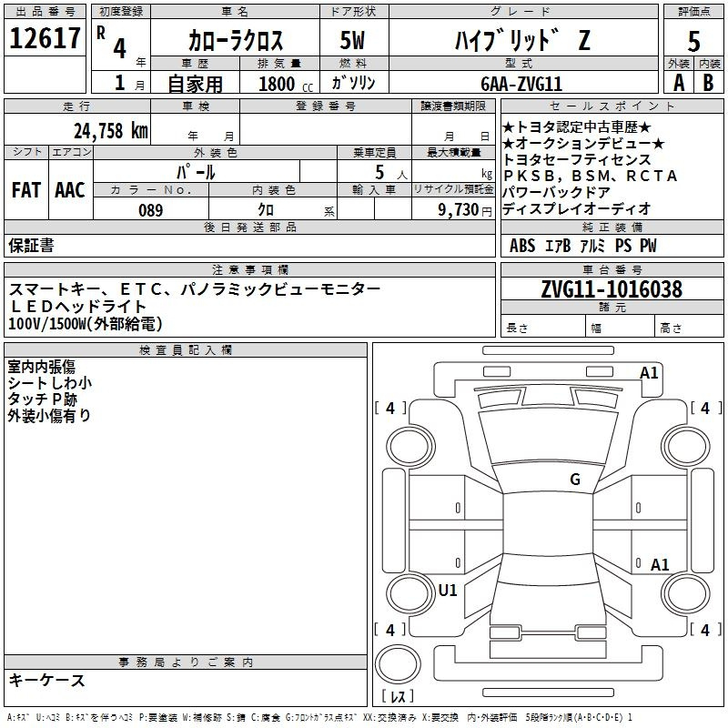Select grade ハイブリッド Z
The height and width of the screenshot is (728, 728).
[x=522, y=40]
